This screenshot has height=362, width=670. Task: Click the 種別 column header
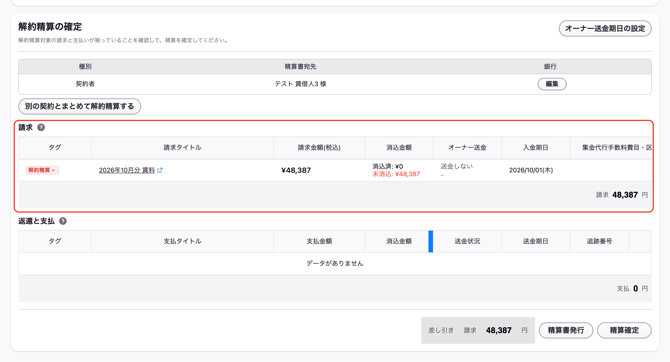pyautogui.click(x=85, y=66)
